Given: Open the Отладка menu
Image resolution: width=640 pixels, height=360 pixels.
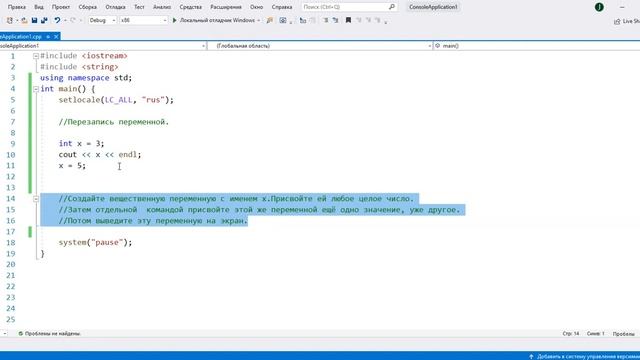Looking at the screenshot, I should [x=116, y=7].
